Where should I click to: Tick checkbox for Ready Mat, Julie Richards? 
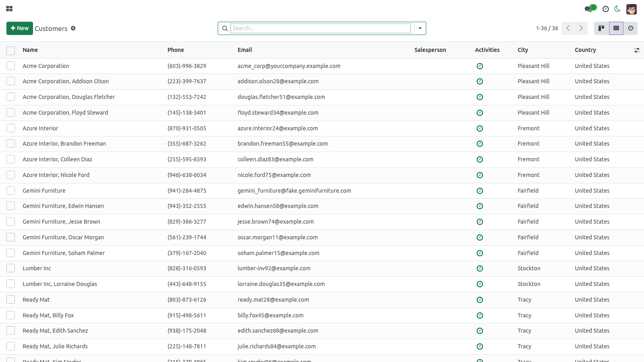tap(11, 346)
